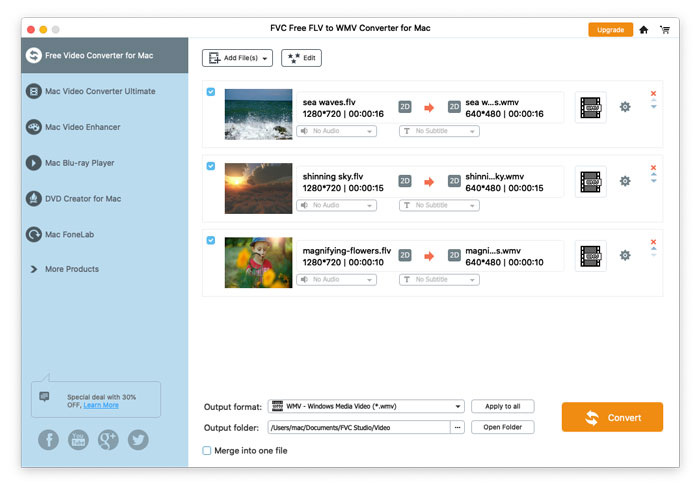Viewport: 700px width, 491px height.
Task: Remove magnifying-flowers.flv with red X
Action: [653, 241]
